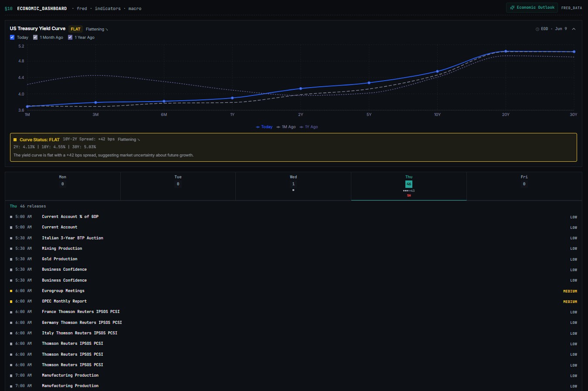588x391 pixels.
Task: Click the MEDIUM tag for OPEC Monthly Report
Action: (570, 302)
